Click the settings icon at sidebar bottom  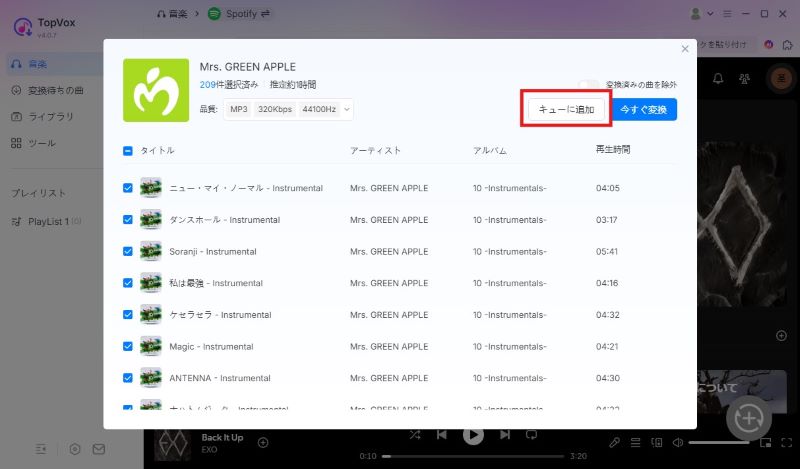[x=74, y=449]
